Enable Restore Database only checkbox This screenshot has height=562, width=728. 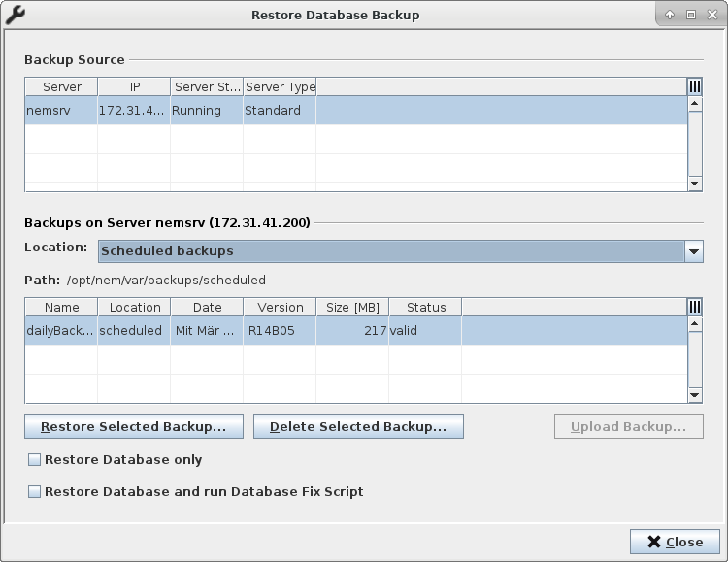(x=35, y=460)
